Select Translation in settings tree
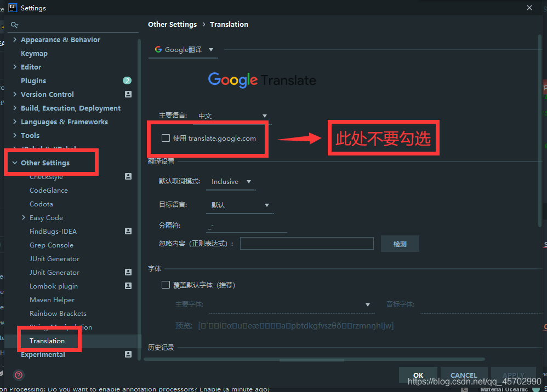 click(47, 341)
